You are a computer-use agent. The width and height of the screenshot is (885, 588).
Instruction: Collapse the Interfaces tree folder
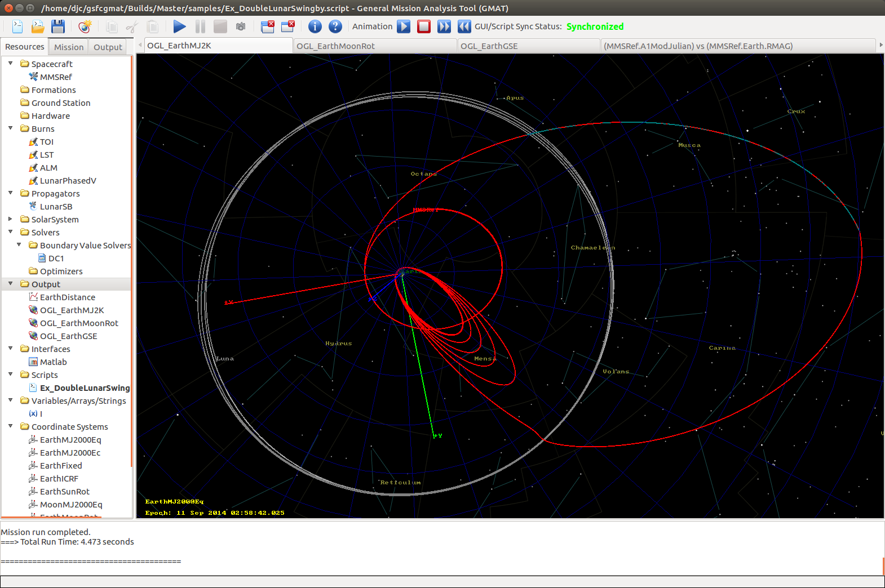click(x=10, y=349)
